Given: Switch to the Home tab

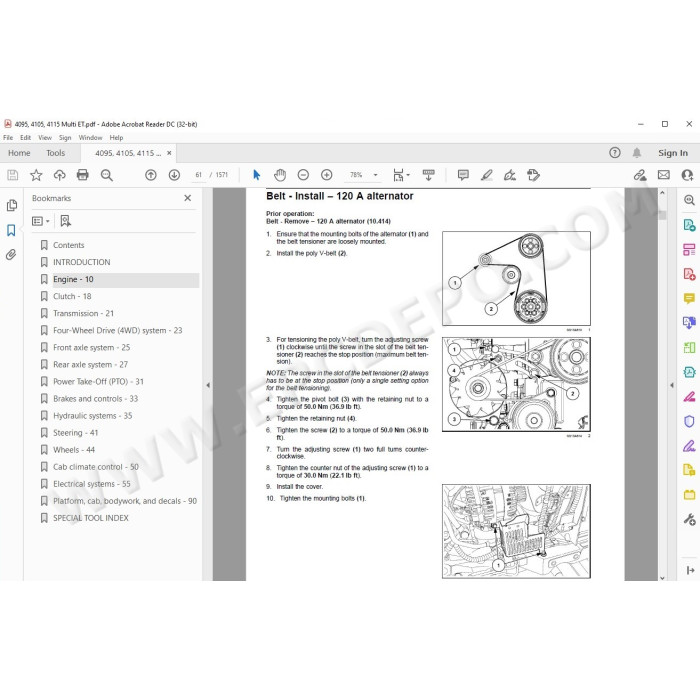Looking at the screenshot, I should click(19, 153).
